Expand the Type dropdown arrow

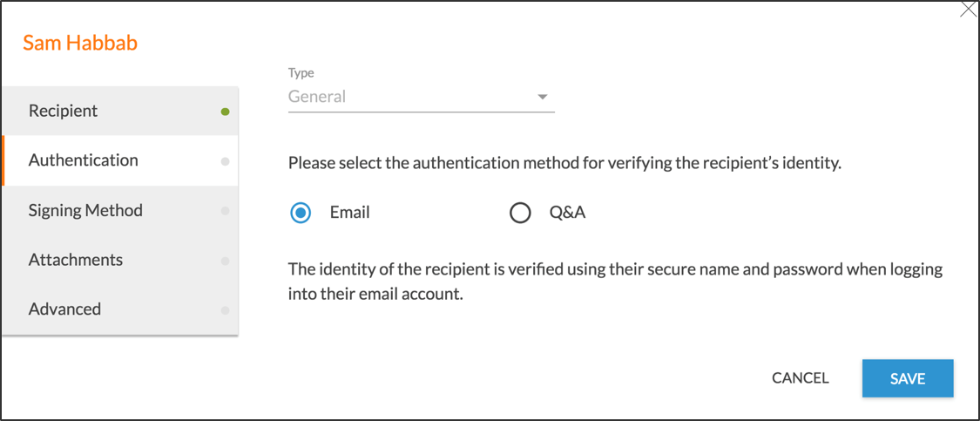click(x=542, y=97)
